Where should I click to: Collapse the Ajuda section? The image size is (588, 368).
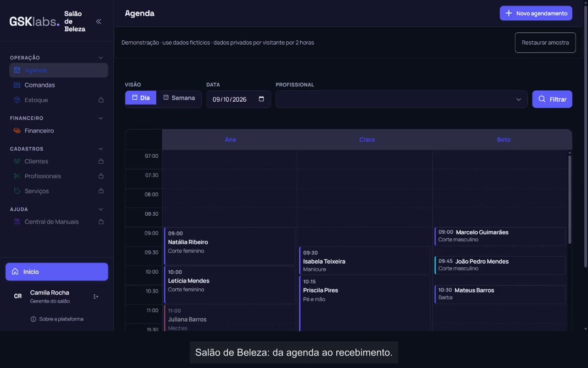(101, 209)
